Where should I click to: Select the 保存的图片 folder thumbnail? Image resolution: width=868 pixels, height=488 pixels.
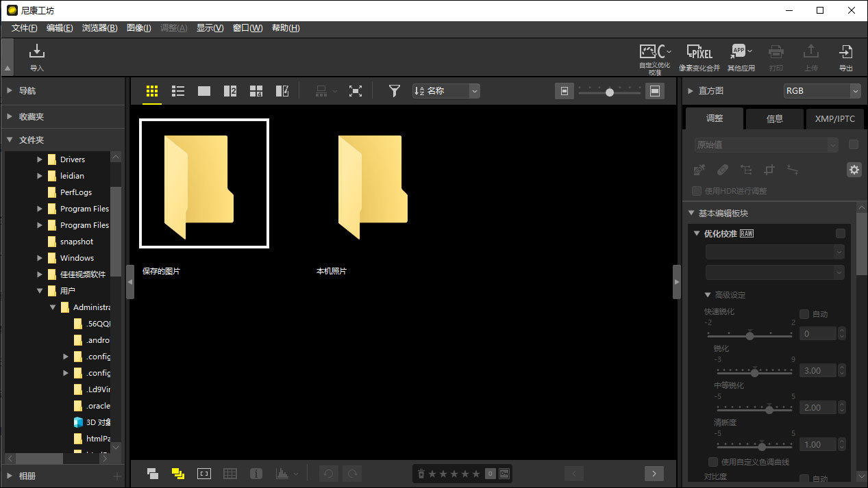204,183
